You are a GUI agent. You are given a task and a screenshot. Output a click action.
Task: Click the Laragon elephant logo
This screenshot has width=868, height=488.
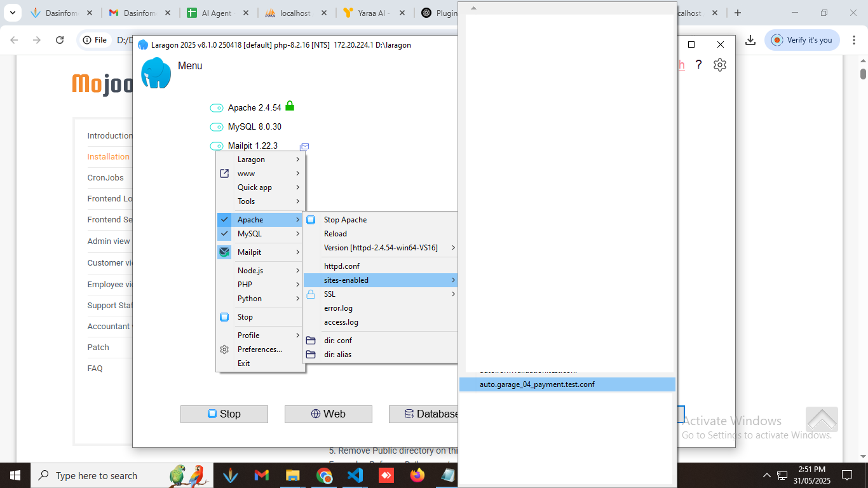(x=156, y=73)
